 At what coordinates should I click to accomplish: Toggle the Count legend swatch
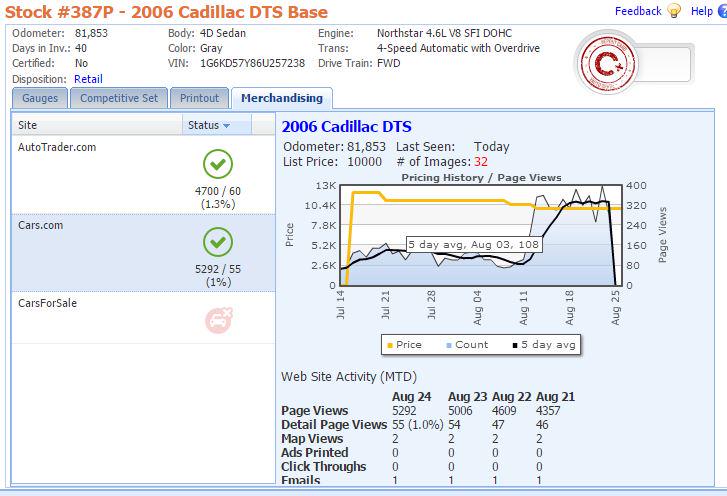[448, 345]
